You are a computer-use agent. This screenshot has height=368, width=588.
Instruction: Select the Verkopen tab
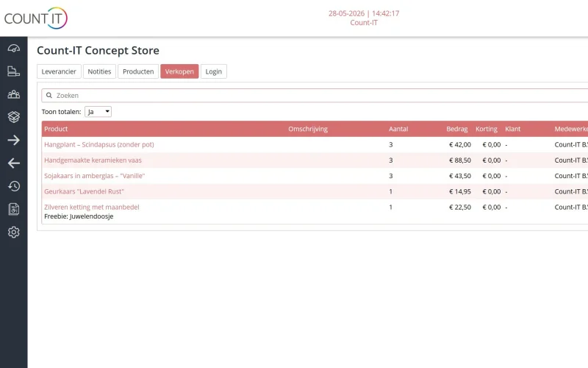179,71
